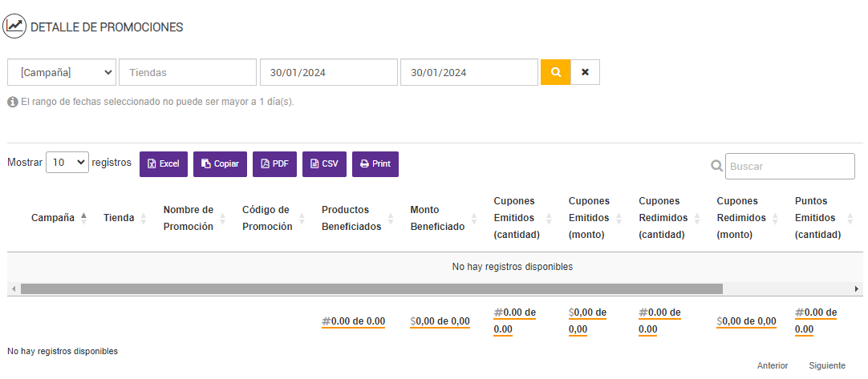
Task: Click the 'No hay registros disponibles' table row
Action: 434,267
